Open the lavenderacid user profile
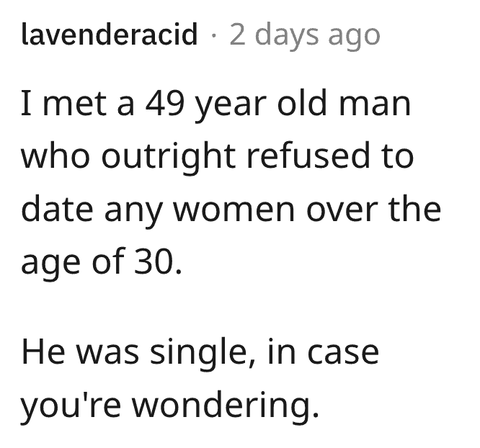480x448 pixels. pos(110,35)
